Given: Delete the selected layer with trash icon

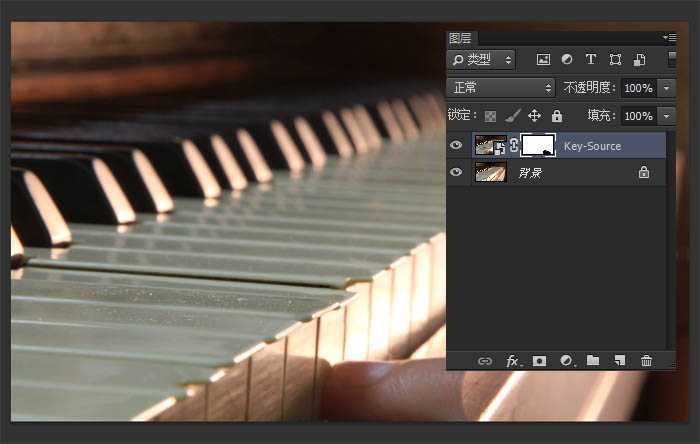Looking at the screenshot, I should [646, 361].
